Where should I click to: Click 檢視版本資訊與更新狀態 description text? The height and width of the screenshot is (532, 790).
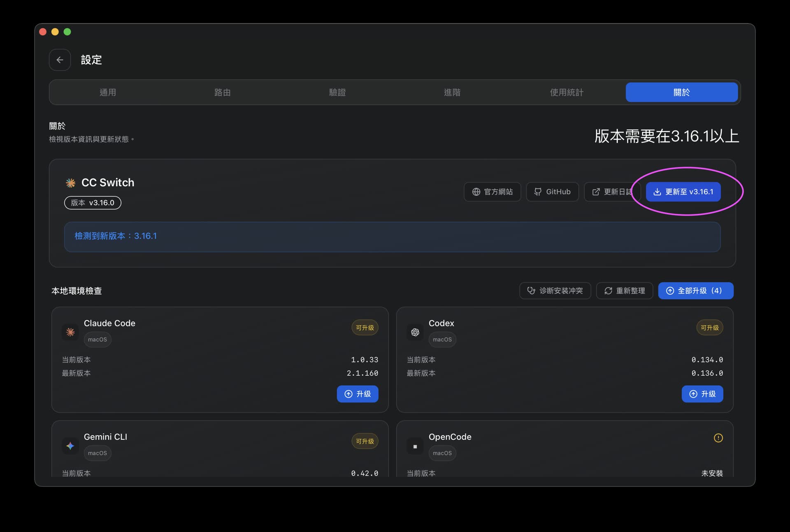click(91, 139)
